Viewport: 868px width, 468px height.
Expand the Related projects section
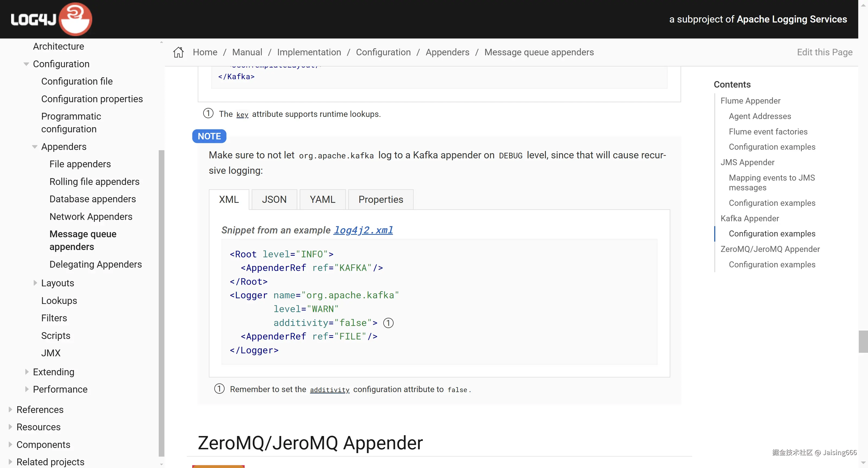click(x=10, y=461)
